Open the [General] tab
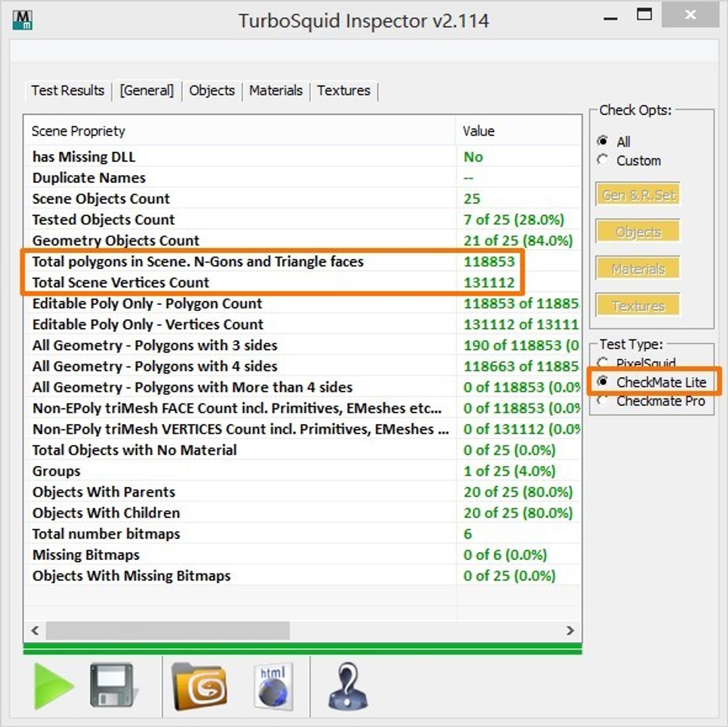Screen dimensions: 728x727 pyautogui.click(x=147, y=90)
